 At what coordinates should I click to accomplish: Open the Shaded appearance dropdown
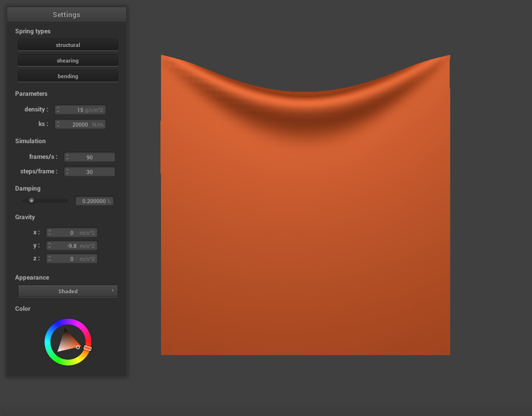[68, 291]
